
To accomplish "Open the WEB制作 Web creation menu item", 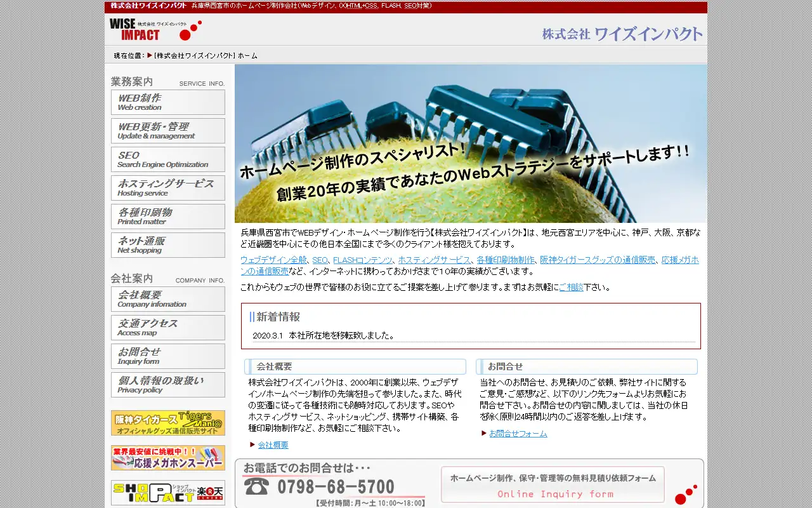I will [168, 102].
